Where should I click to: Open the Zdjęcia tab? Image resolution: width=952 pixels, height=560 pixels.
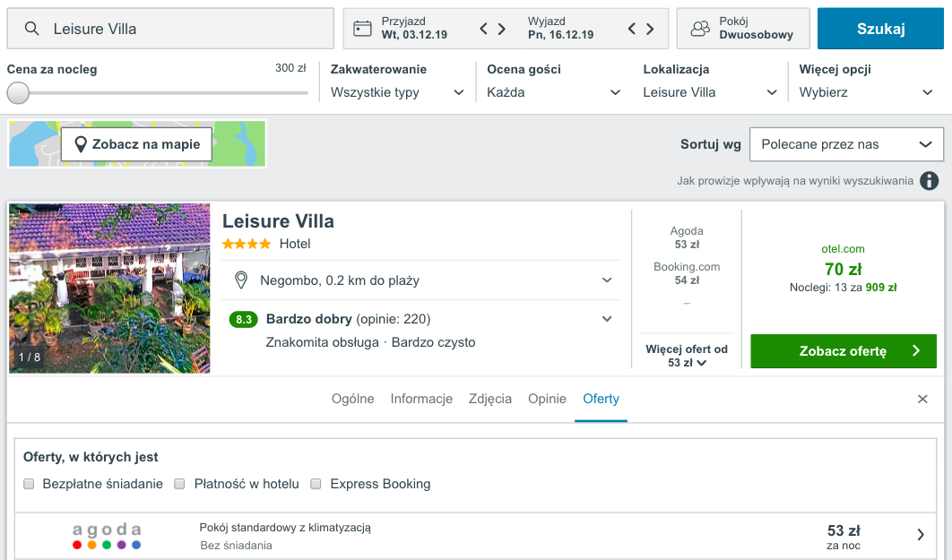pos(490,399)
